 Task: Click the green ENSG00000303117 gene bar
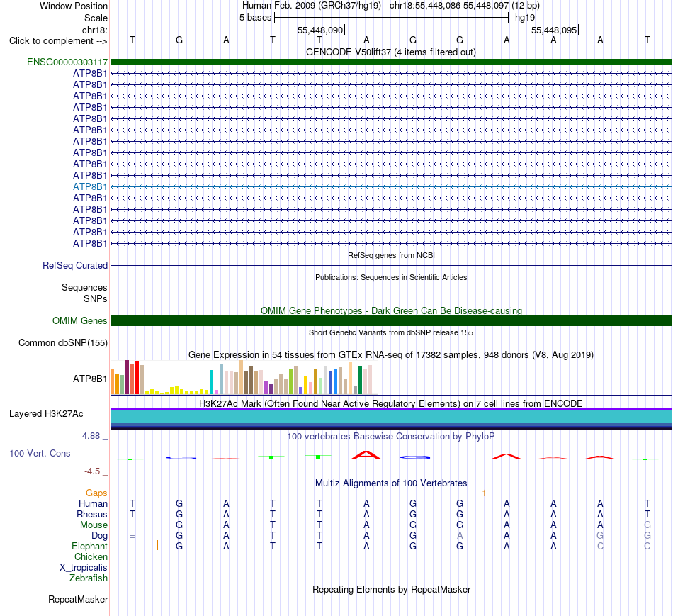pos(391,62)
